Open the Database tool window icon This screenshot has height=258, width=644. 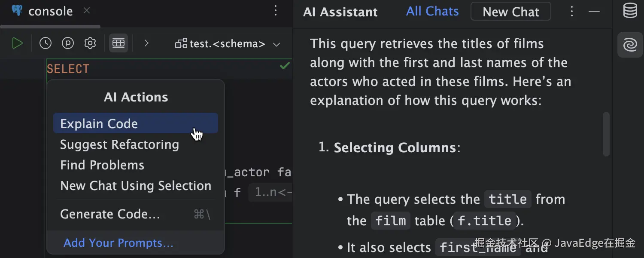(630, 11)
